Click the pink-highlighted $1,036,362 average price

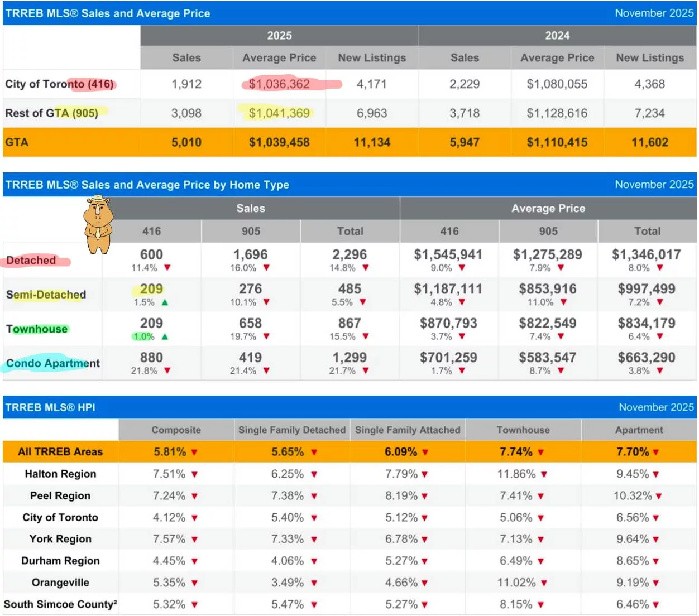click(279, 84)
